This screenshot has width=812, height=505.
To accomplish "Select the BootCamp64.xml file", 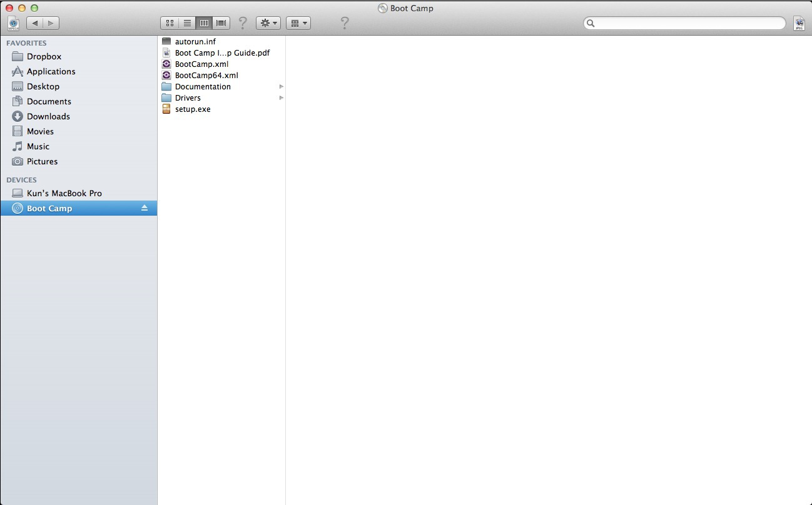I will click(222, 75).
